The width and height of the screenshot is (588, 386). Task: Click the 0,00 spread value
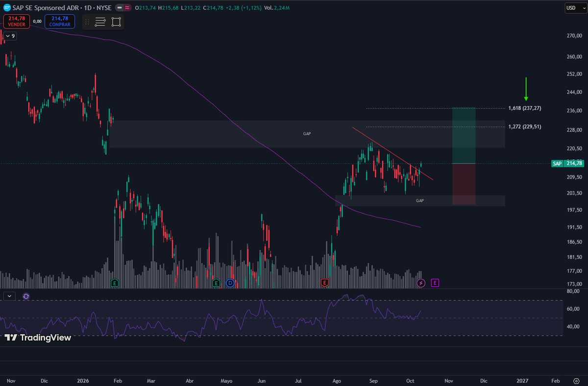pyautogui.click(x=37, y=21)
